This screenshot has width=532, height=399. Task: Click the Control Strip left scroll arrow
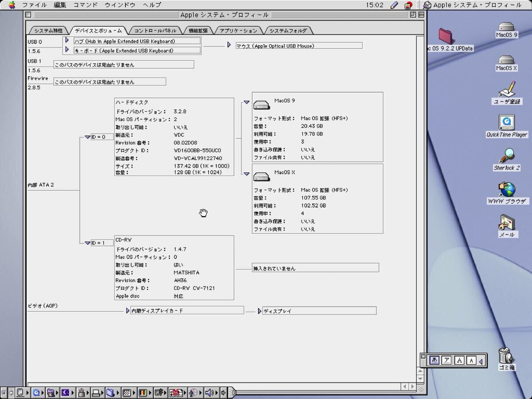click(11, 392)
